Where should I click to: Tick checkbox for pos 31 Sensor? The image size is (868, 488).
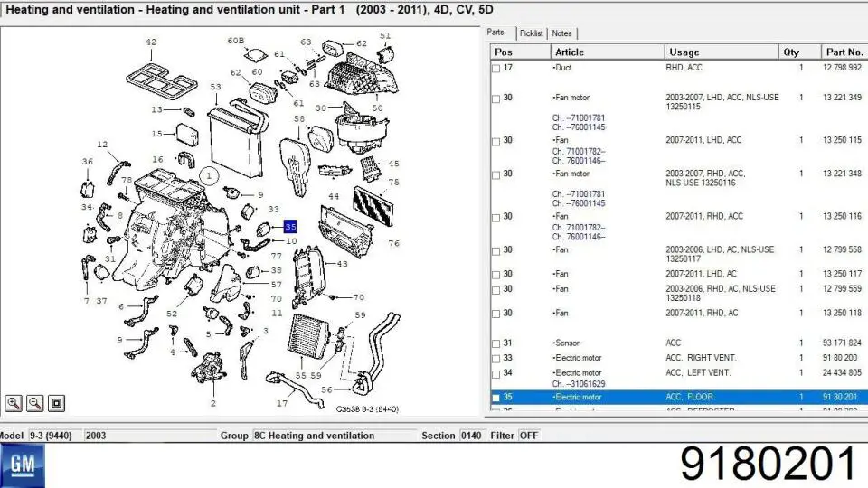[496, 343]
